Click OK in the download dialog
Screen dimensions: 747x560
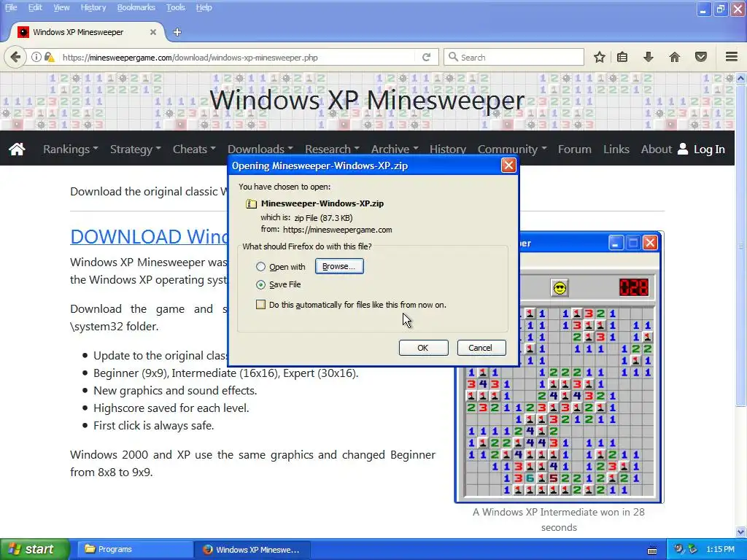[423, 348]
